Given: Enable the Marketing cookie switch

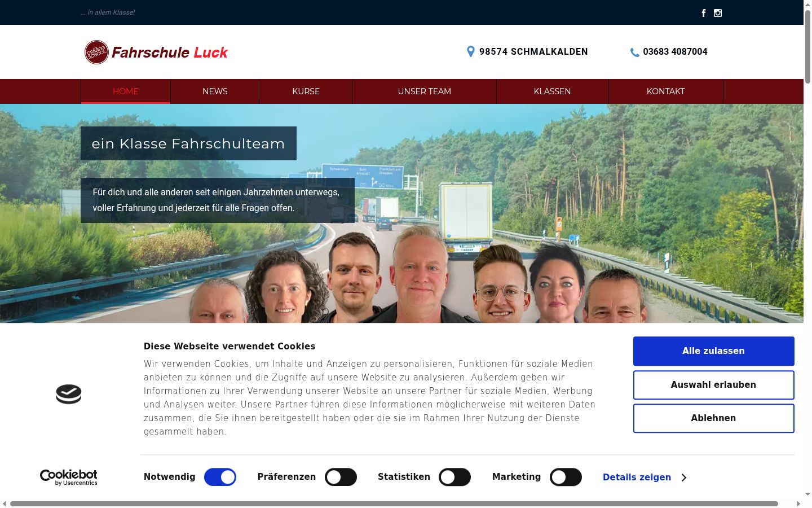Looking at the screenshot, I should coord(566,477).
